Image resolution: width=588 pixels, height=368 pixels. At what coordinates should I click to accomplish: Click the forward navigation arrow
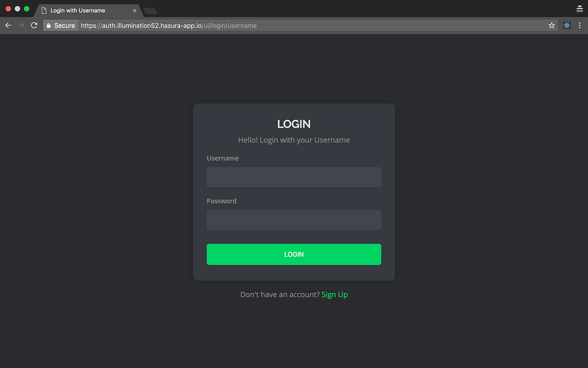[21, 25]
